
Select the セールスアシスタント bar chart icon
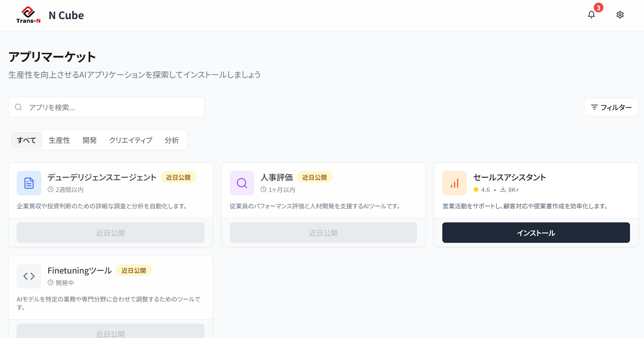(454, 183)
